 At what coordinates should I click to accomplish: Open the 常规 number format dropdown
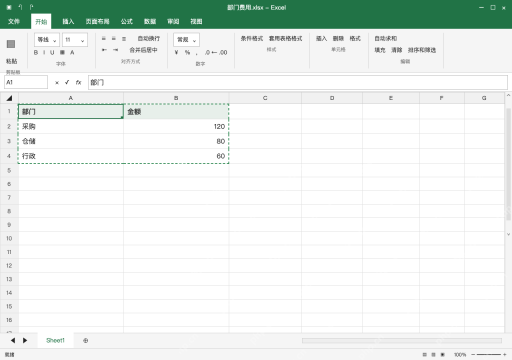186,40
